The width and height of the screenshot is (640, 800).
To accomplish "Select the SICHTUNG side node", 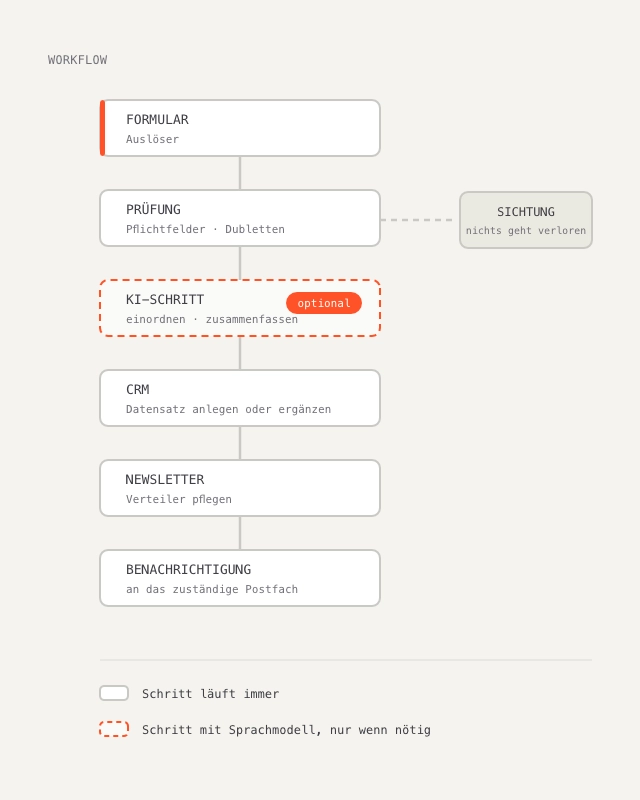I will tap(526, 220).
